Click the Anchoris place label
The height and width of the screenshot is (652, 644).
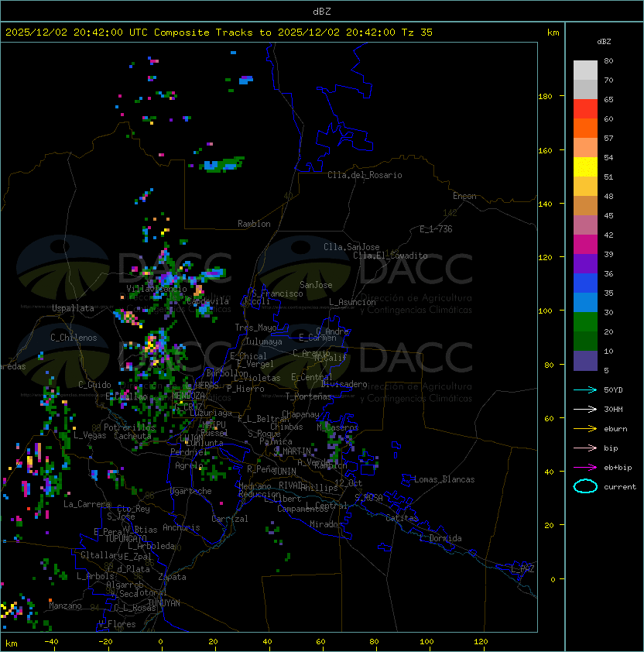(181, 527)
